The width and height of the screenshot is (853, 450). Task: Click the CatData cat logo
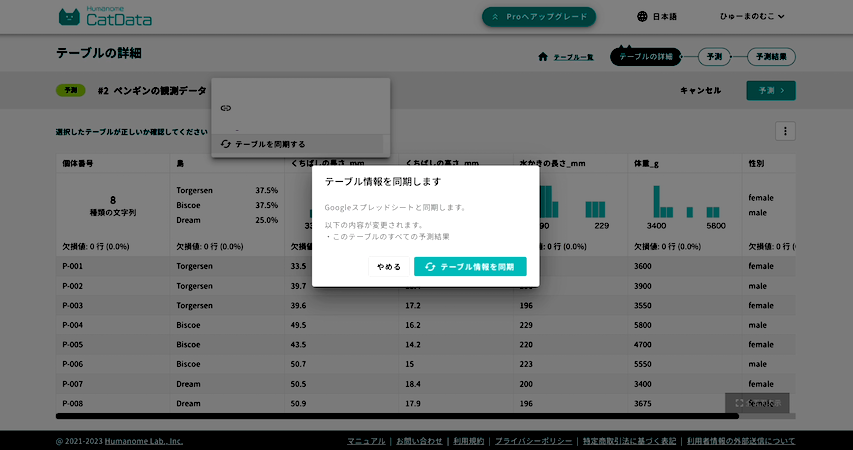[x=105, y=17]
